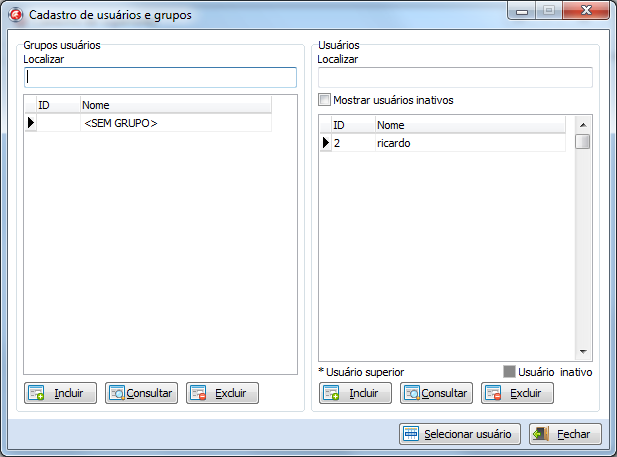Screen dimensions: 617x457
Task: Click the users list scroll up arrow
Action: [x=582, y=123]
